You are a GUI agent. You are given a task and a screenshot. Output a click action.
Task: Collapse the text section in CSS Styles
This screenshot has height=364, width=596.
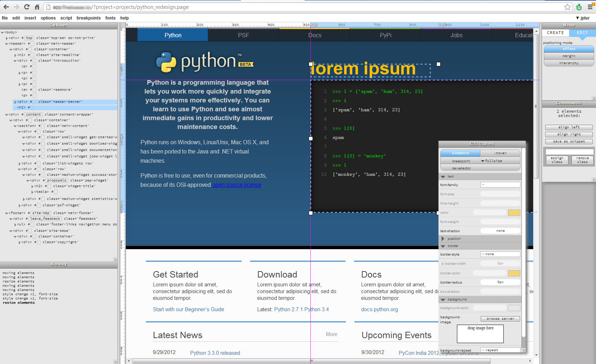tap(443, 177)
